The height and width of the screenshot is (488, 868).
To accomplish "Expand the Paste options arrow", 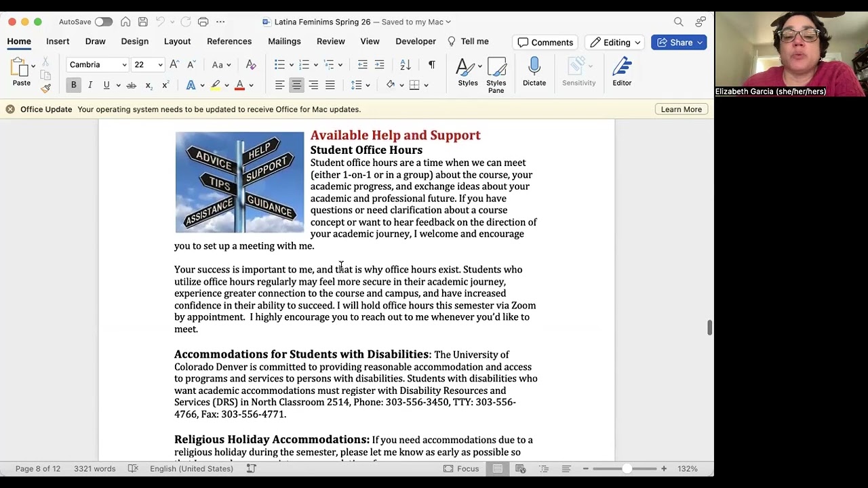I will [x=33, y=66].
